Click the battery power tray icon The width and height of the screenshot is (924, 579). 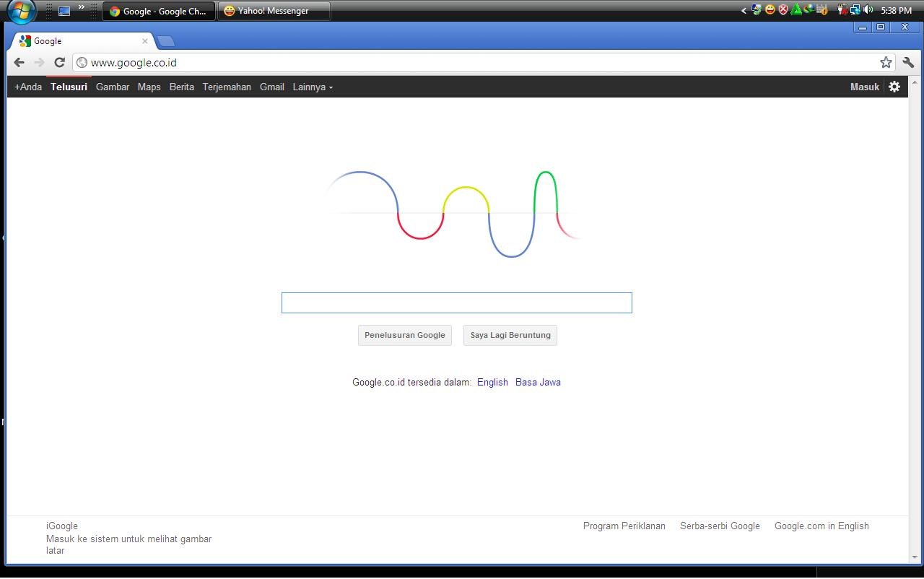coord(842,10)
